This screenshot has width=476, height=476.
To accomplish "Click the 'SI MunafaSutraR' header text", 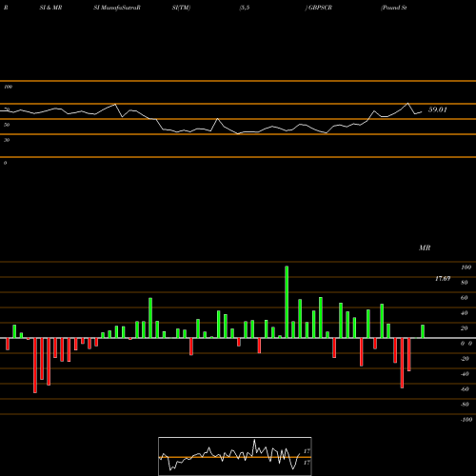I will point(117,8).
